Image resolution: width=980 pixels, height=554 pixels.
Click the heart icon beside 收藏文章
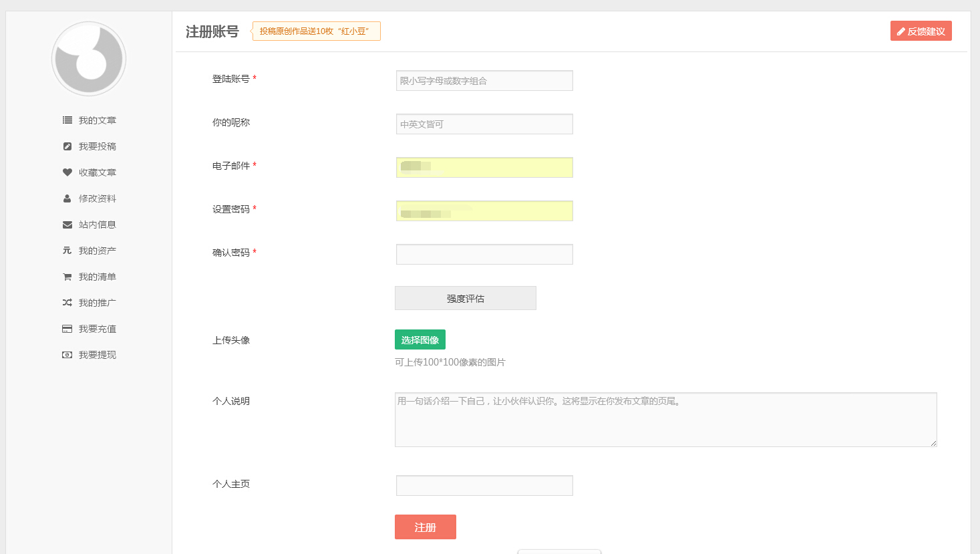point(67,172)
